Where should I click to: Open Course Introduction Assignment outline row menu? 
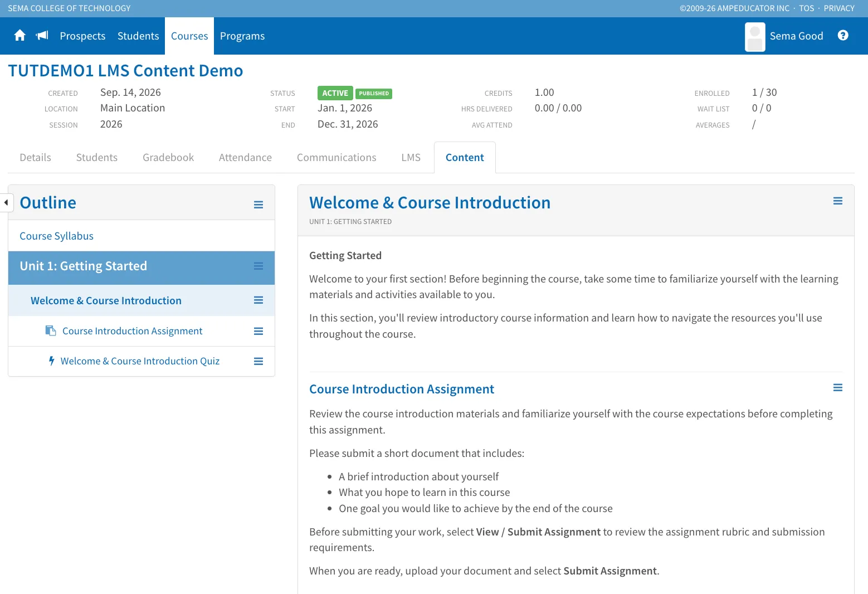(x=259, y=331)
